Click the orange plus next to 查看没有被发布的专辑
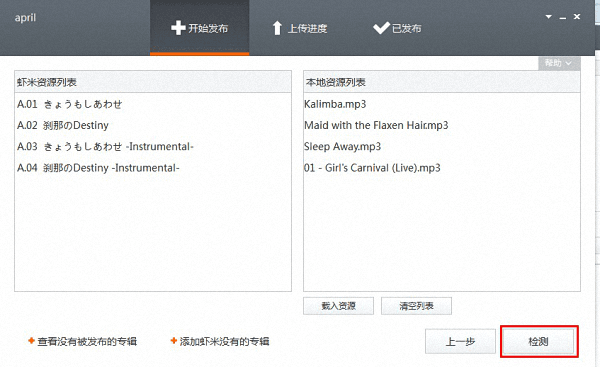The image size is (600, 367). pyautogui.click(x=31, y=340)
